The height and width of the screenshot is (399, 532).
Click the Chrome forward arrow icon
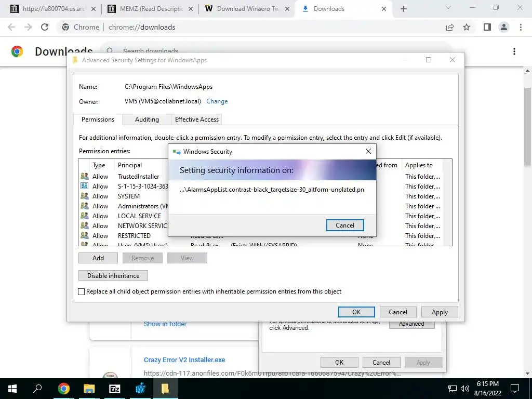(x=28, y=27)
